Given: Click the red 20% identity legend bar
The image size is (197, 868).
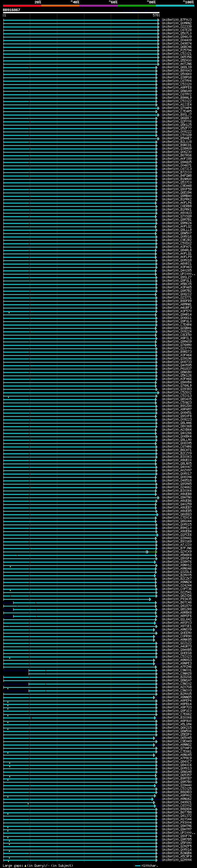Looking at the screenshot, I should pyautogui.click(x=22, y=6).
